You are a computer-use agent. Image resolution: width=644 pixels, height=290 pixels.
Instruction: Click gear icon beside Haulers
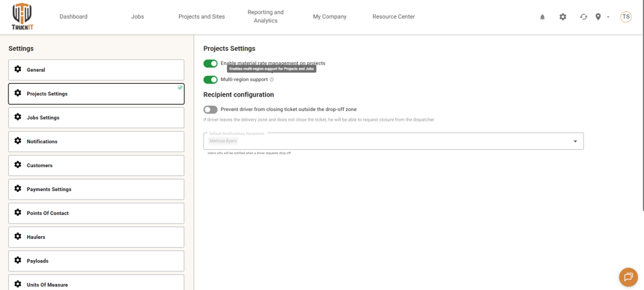pos(18,236)
